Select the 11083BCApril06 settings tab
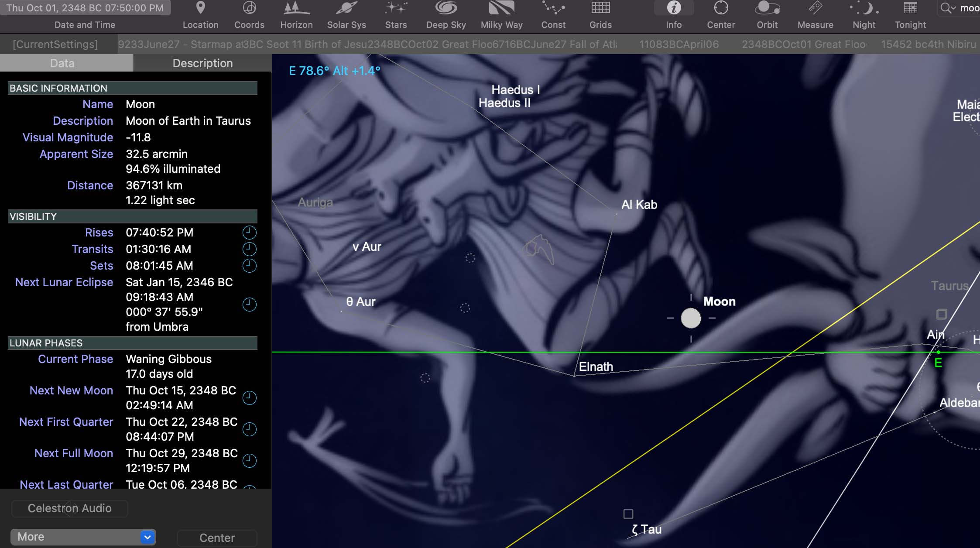 tap(679, 44)
